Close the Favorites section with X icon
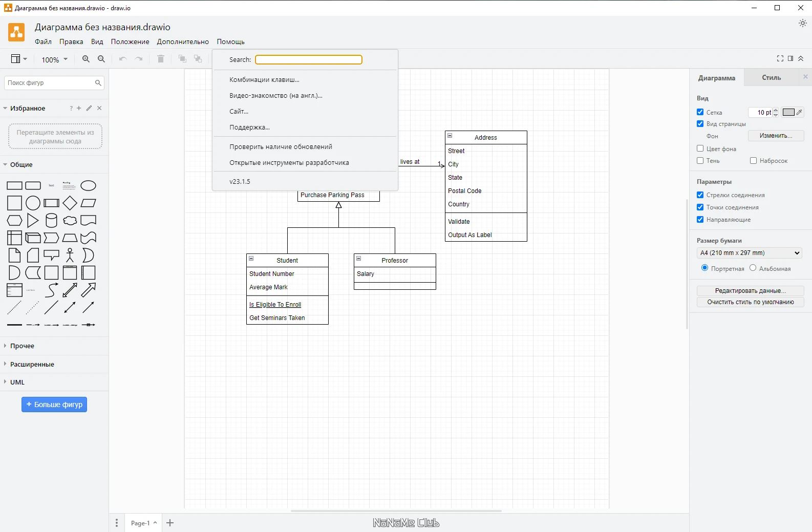The image size is (812, 532). coord(99,108)
